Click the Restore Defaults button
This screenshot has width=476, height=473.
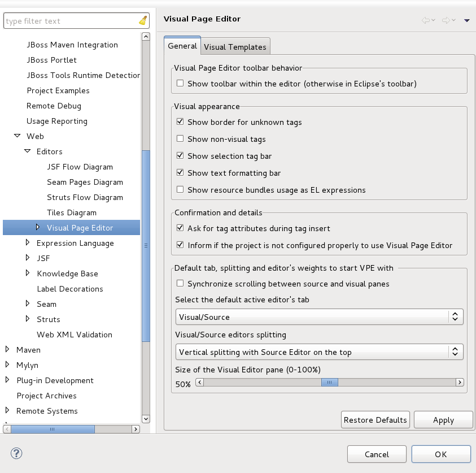pos(375,420)
